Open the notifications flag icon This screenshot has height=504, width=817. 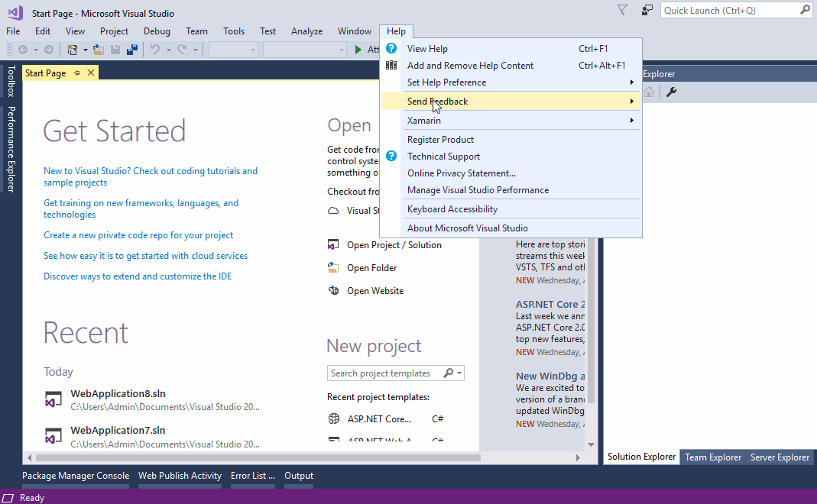pos(622,10)
